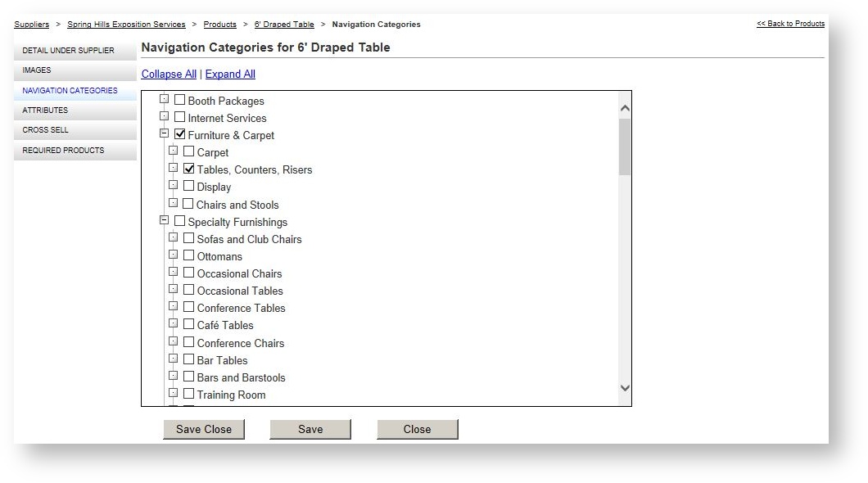Enable the Bar Tables category checkbox
Image resolution: width=868 pixels, height=483 pixels.
pos(189,359)
